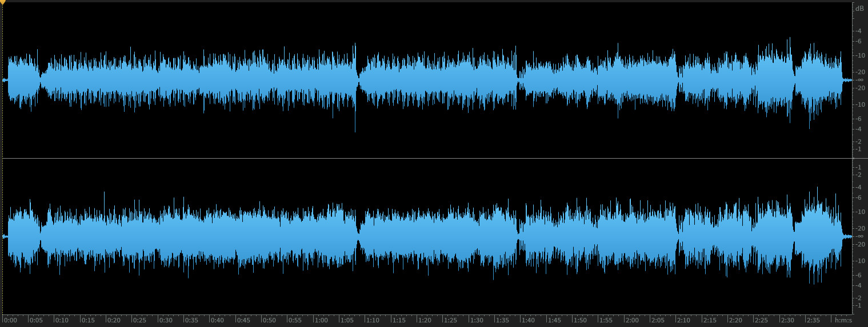Viewport: 868px width, 327px height.
Task: Jump to 1:05 on the ruler
Action: (x=347, y=320)
